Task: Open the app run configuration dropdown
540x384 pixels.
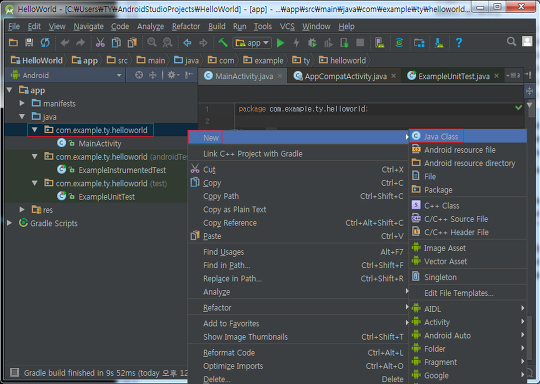Action: 252,43
